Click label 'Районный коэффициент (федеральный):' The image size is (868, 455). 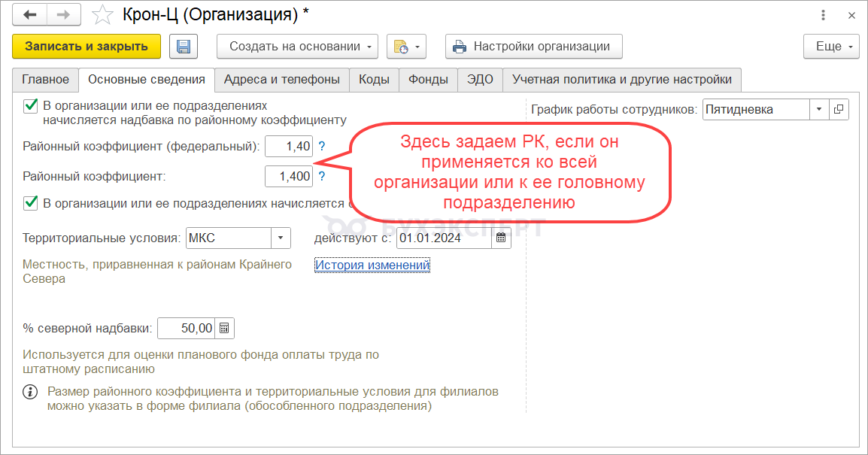pos(141,147)
